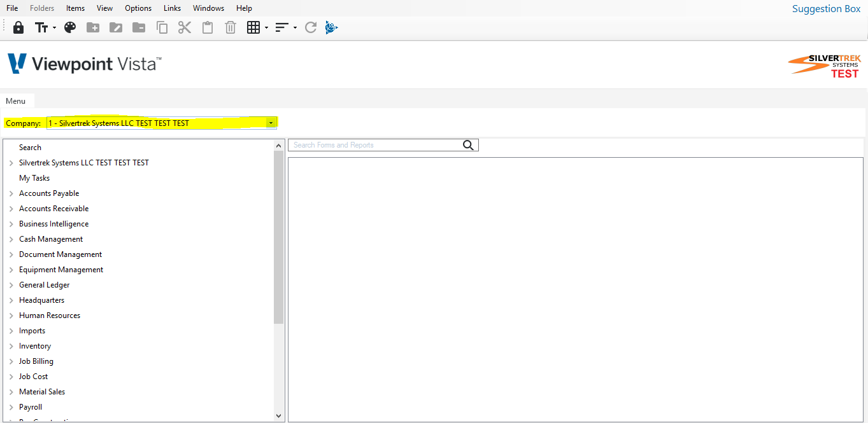
Task: Open the Links menu
Action: pos(172,8)
